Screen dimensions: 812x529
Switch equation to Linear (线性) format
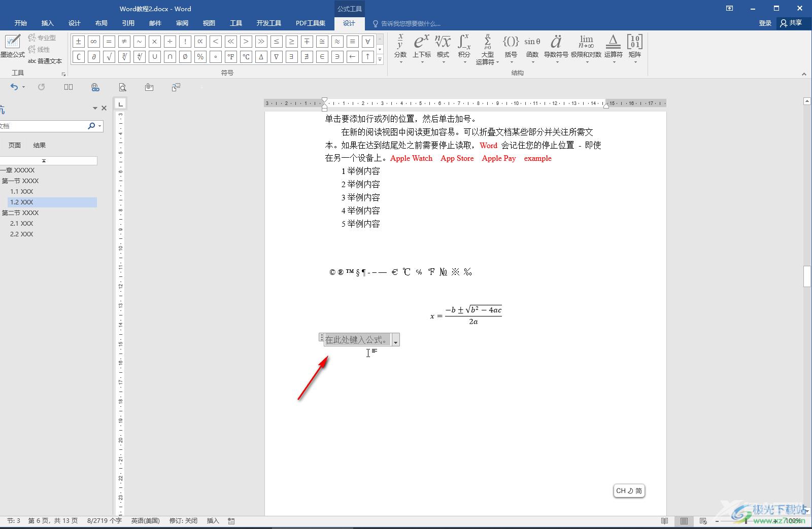click(x=39, y=49)
